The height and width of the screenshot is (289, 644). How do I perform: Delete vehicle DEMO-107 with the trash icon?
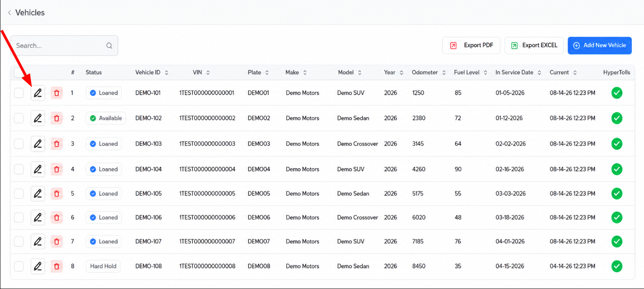pyautogui.click(x=57, y=241)
